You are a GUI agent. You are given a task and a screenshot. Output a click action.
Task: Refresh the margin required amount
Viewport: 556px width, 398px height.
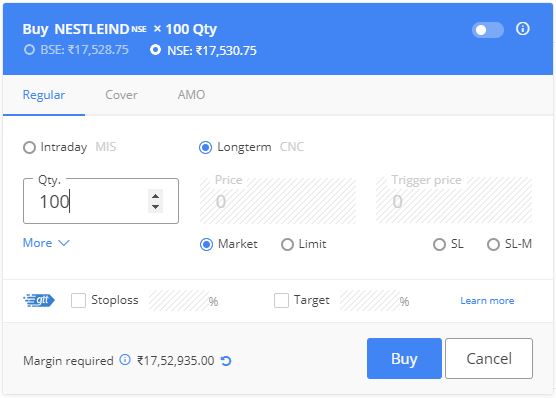pyautogui.click(x=226, y=361)
